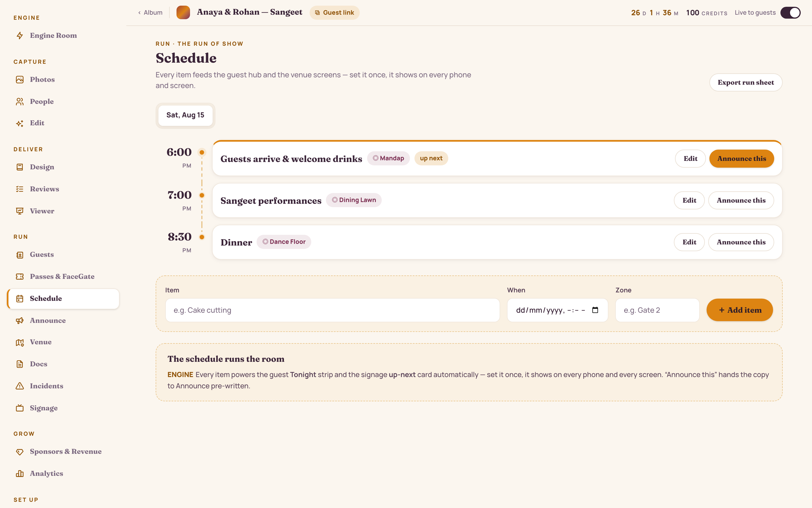Click the Design sidebar icon
812x508 pixels.
[x=20, y=167]
